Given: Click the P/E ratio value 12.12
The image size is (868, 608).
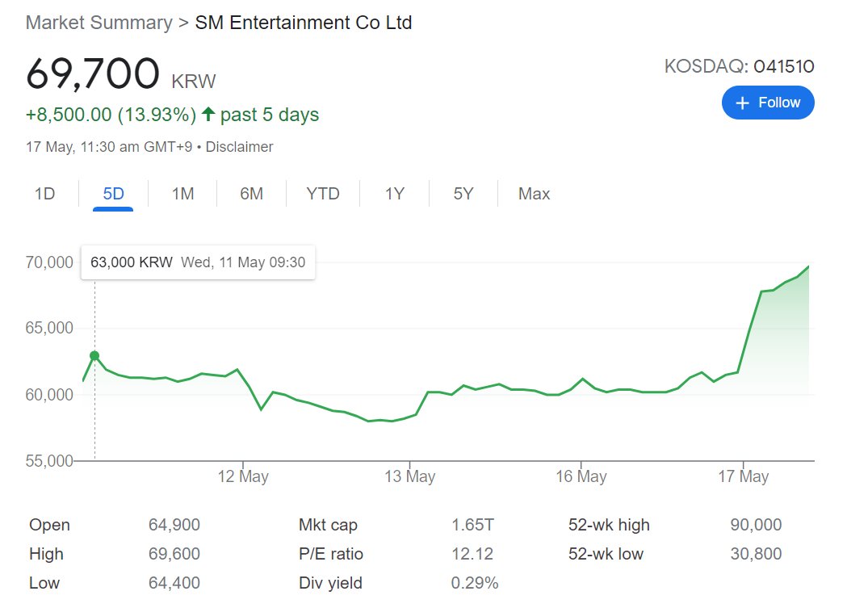Looking at the screenshot, I should pyautogui.click(x=472, y=554).
